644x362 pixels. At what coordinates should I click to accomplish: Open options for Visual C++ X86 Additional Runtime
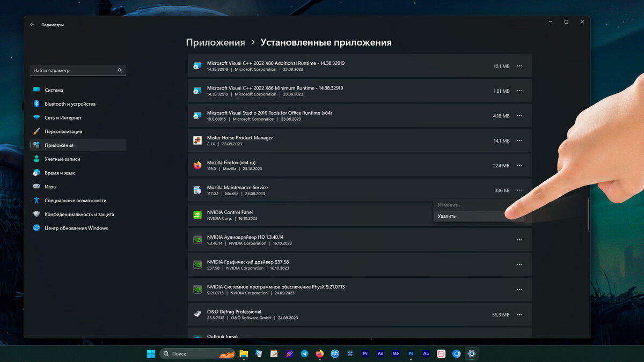click(x=519, y=67)
